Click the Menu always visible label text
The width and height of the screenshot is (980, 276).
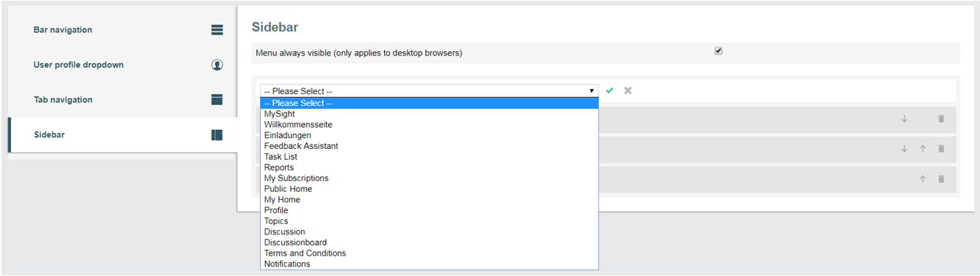[359, 53]
